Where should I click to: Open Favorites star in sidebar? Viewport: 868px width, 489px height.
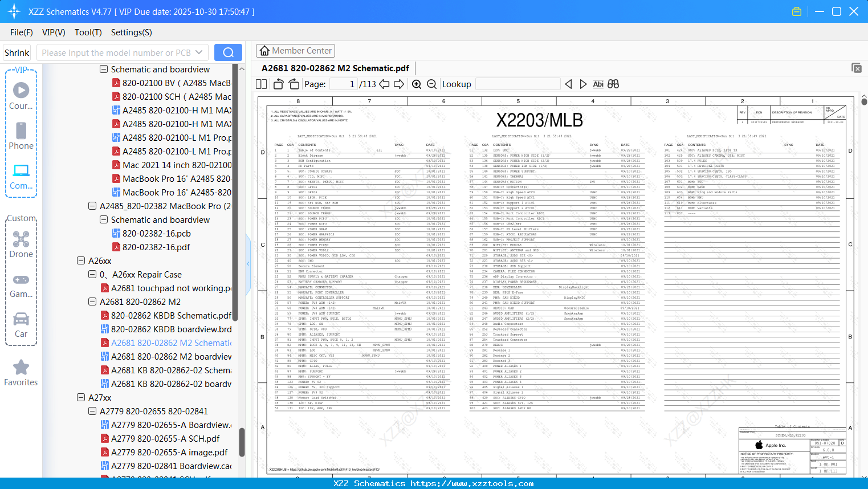[x=21, y=373]
